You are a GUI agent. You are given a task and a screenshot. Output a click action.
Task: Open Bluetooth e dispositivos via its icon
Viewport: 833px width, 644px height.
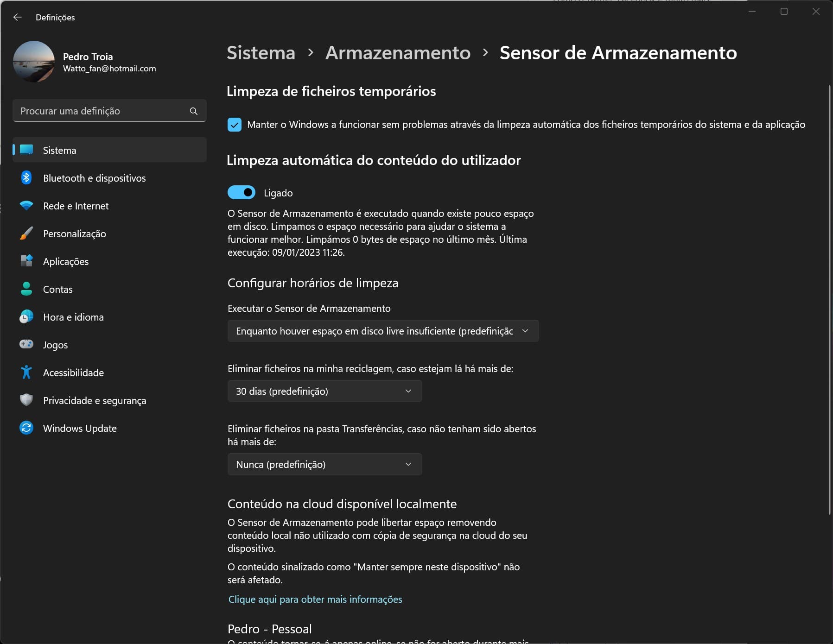[26, 178]
